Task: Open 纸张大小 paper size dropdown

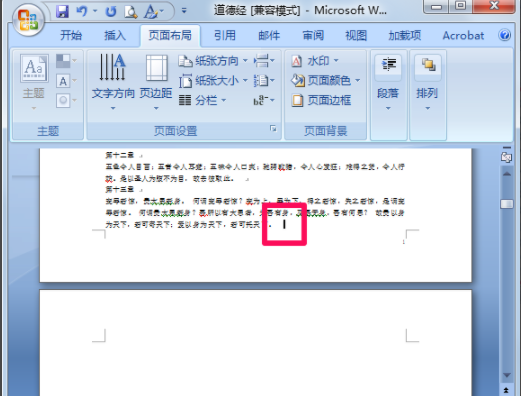Action: click(213, 81)
